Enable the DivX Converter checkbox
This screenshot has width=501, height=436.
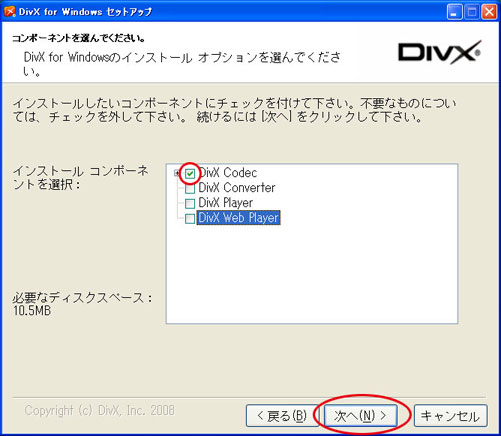point(190,189)
